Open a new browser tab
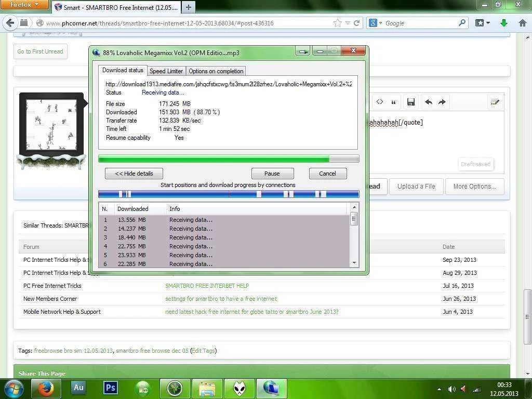 click(x=188, y=7)
